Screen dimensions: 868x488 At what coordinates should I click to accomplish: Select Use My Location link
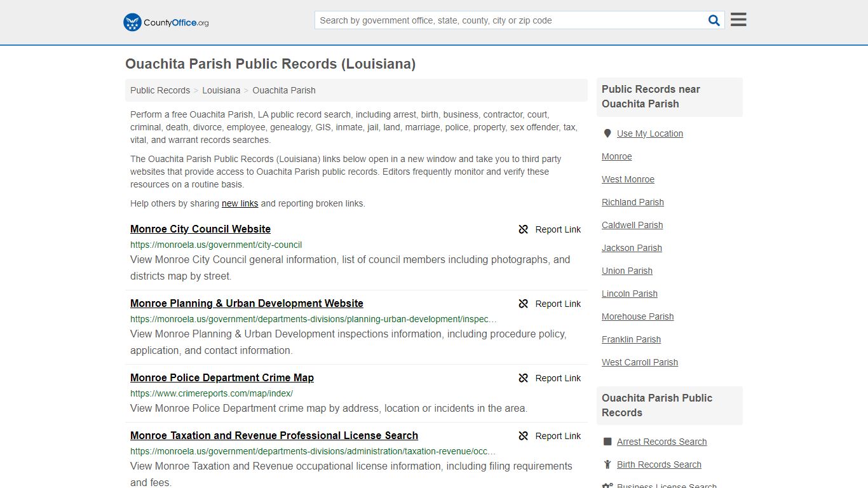[x=650, y=133]
